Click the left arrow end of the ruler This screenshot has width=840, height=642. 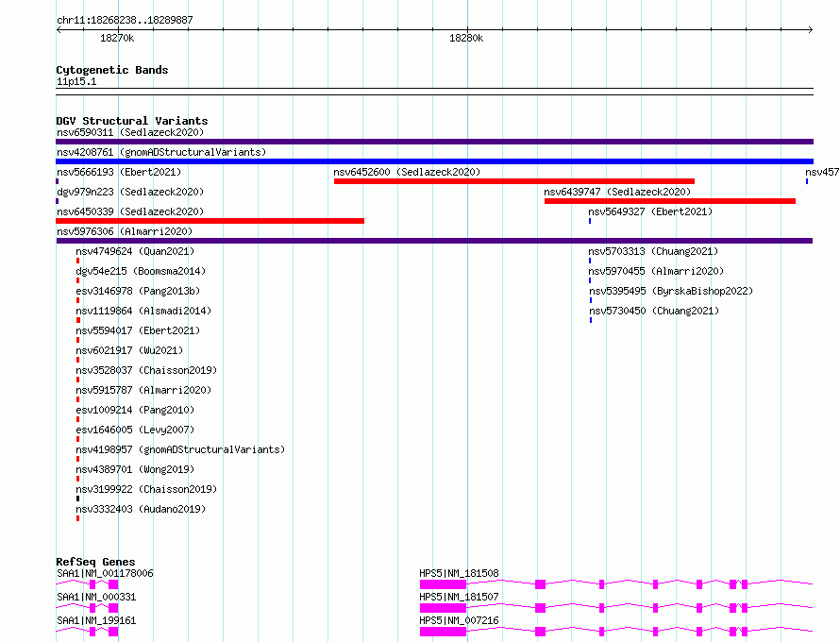(59, 30)
